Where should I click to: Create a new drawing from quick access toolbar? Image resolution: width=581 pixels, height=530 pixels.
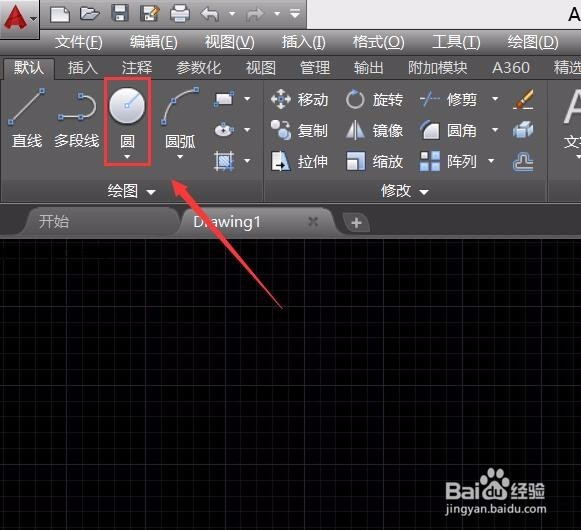click(x=60, y=14)
